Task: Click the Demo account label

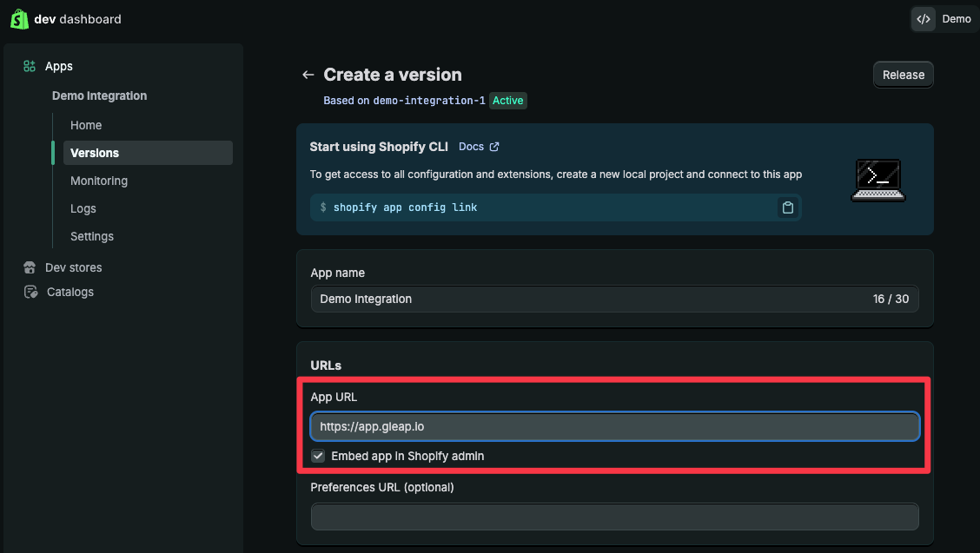Action: coord(957,19)
